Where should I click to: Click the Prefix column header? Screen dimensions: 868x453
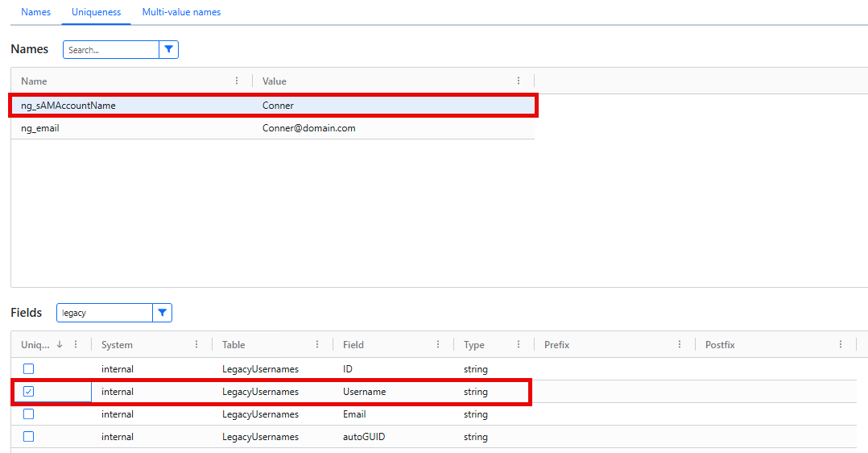(x=557, y=344)
